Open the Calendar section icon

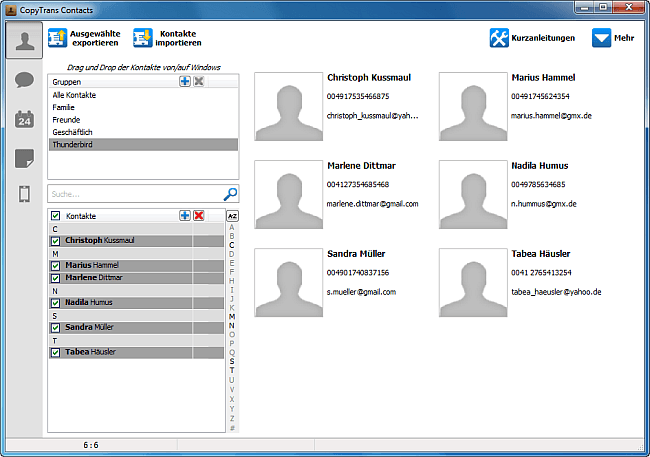[x=24, y=119]
